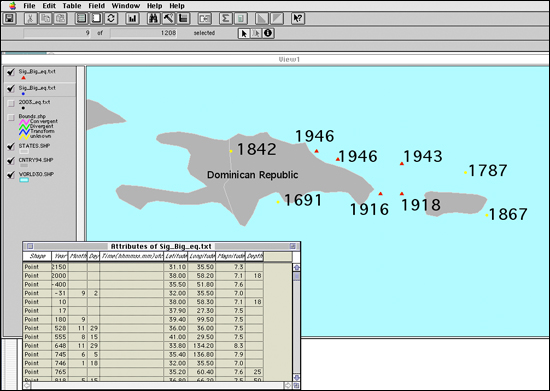Click the Summarize sigma icon
This screenshot has width=550, height=391.
(x=226, y=18)
